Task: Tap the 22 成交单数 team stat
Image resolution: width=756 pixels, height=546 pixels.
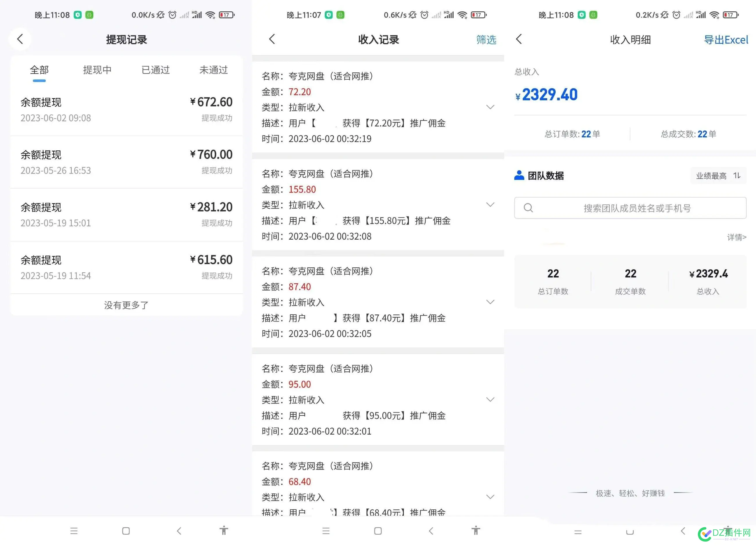Action: (x=630, y=282)
